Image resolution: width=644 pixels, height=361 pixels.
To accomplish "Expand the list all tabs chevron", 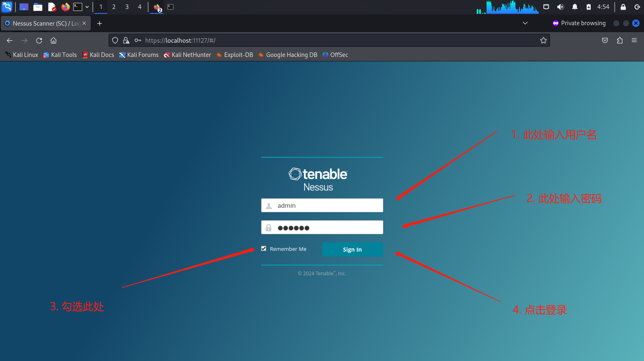I will [525, 23].
